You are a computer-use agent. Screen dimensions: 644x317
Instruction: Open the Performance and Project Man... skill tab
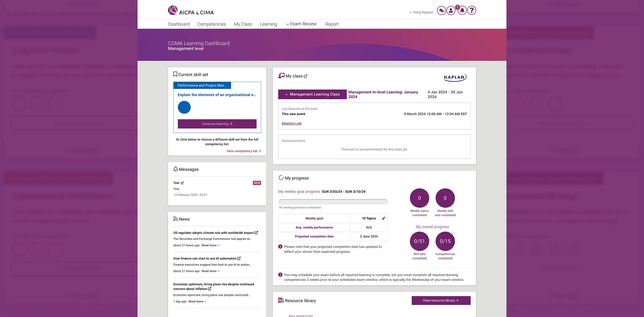pos(202,85)
